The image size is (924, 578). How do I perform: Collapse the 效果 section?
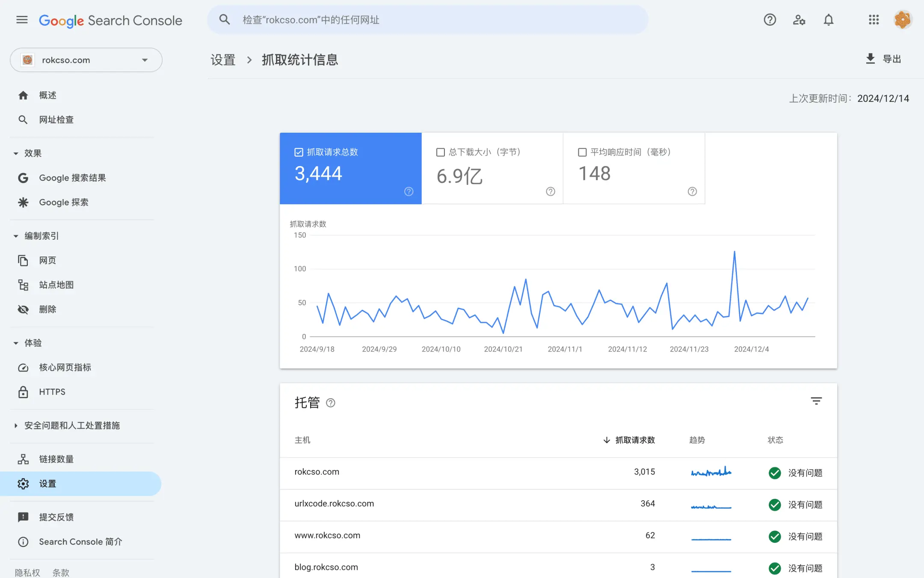[x=16, y=153]
